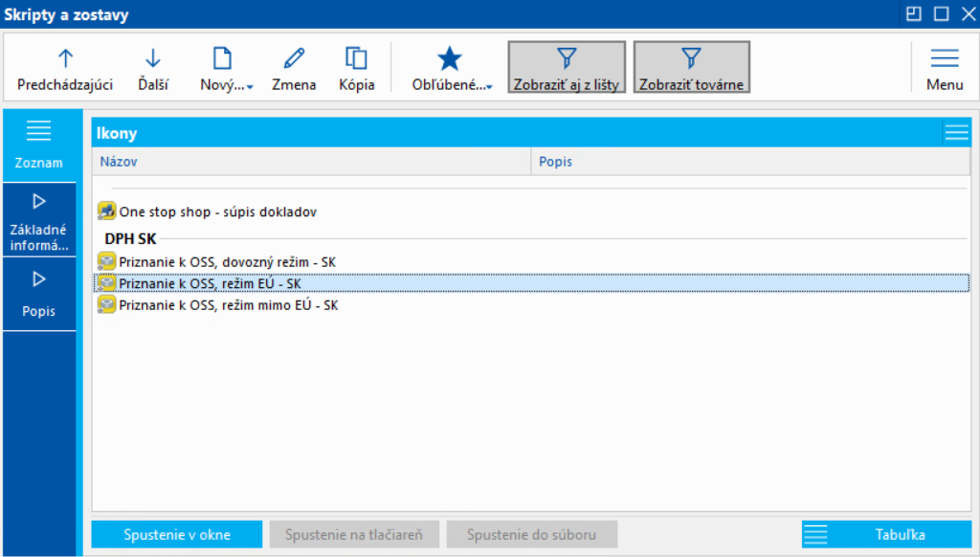Run script with Spustenie v okne
Image resolution: width=980 pixels, height=557 pixels.
coord(177,534)
